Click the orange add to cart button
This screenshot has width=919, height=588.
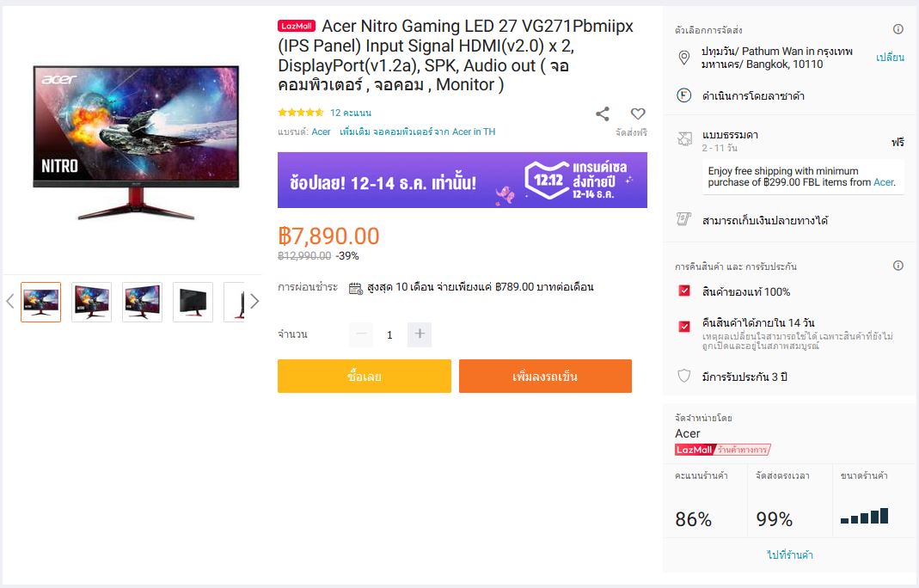(x=545, y=376)
